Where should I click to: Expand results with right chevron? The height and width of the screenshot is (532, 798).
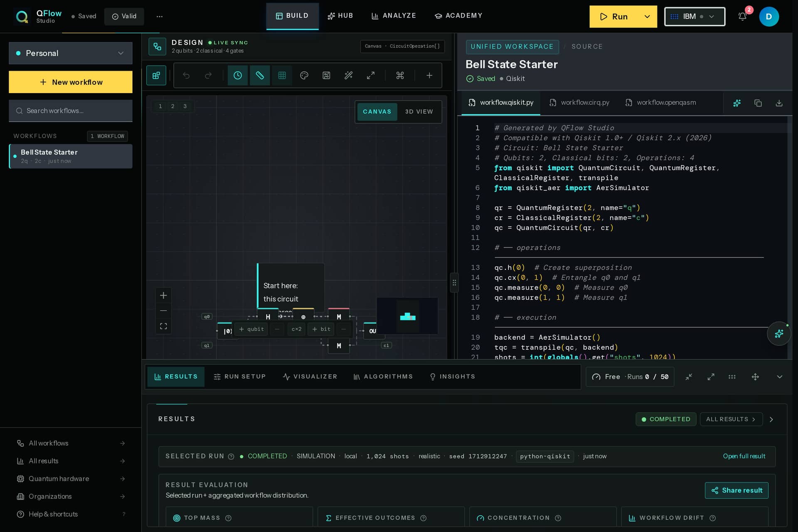(771, 419)
